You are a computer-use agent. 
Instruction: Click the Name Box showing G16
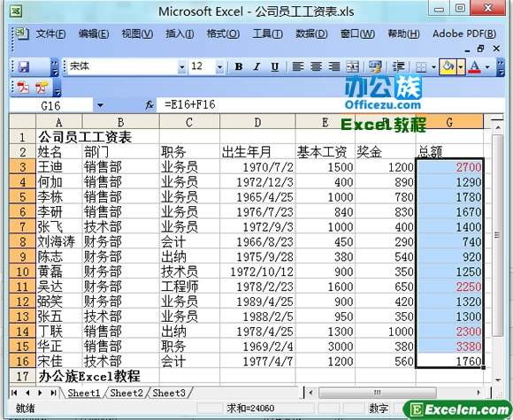[x=50, y=105]
